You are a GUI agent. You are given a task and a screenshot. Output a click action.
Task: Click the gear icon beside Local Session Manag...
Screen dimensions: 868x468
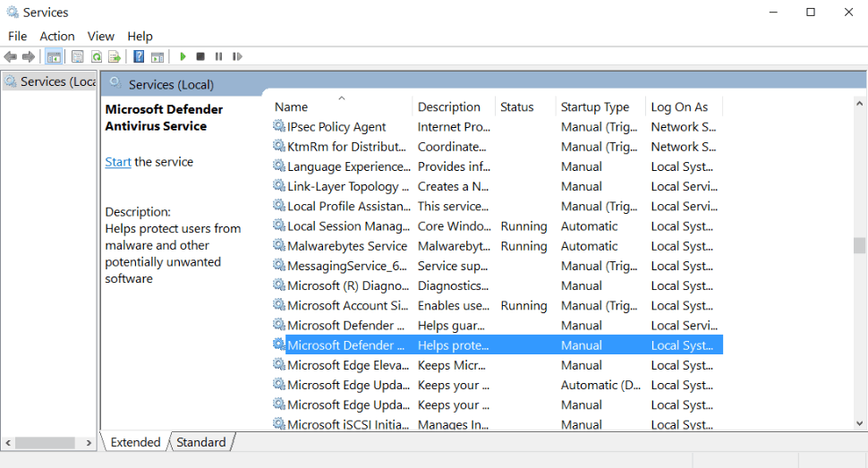click(x=279, y=226)
